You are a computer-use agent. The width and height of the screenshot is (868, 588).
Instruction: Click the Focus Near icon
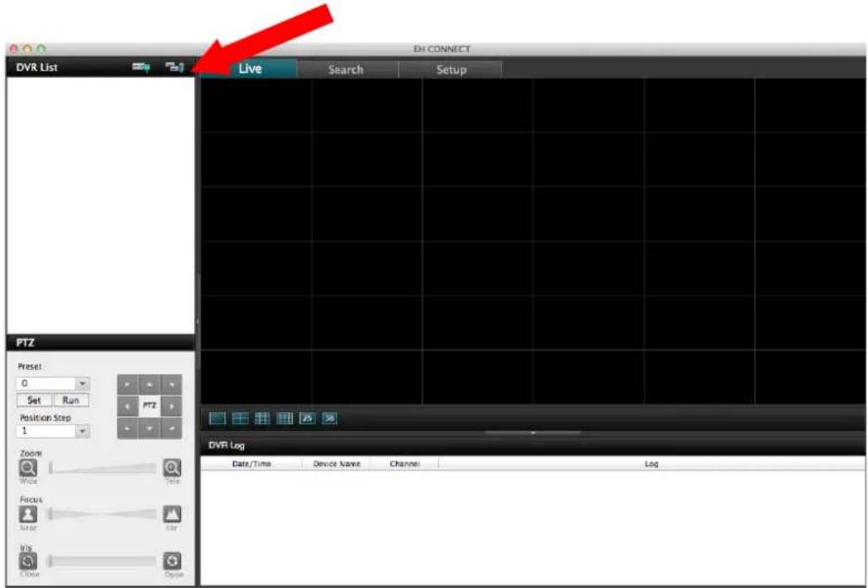28,514
